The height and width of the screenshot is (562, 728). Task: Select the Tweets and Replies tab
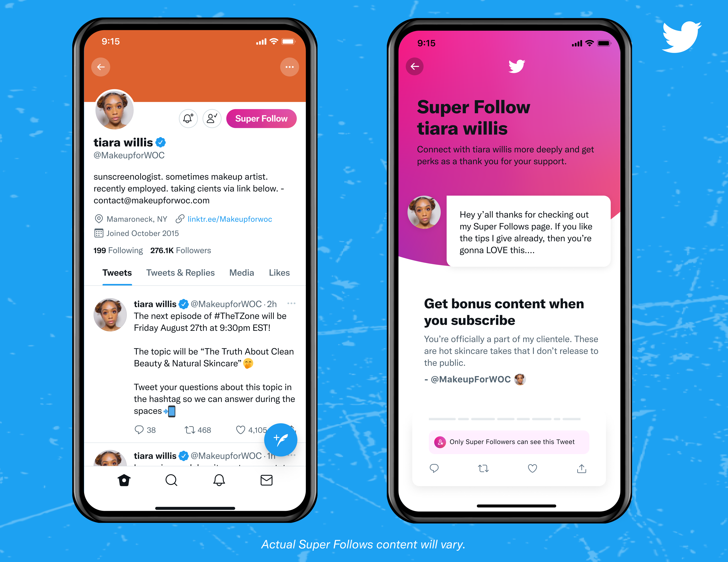[180, 273]
